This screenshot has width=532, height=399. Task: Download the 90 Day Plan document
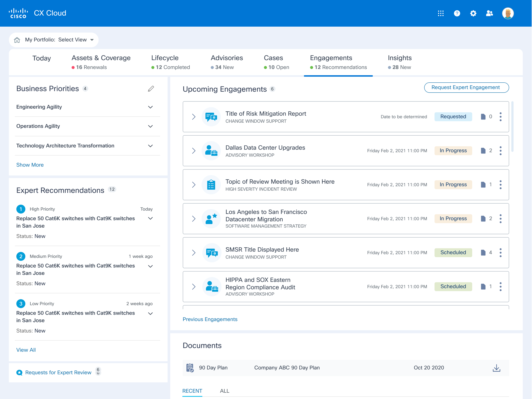click(x=496, y=368)
